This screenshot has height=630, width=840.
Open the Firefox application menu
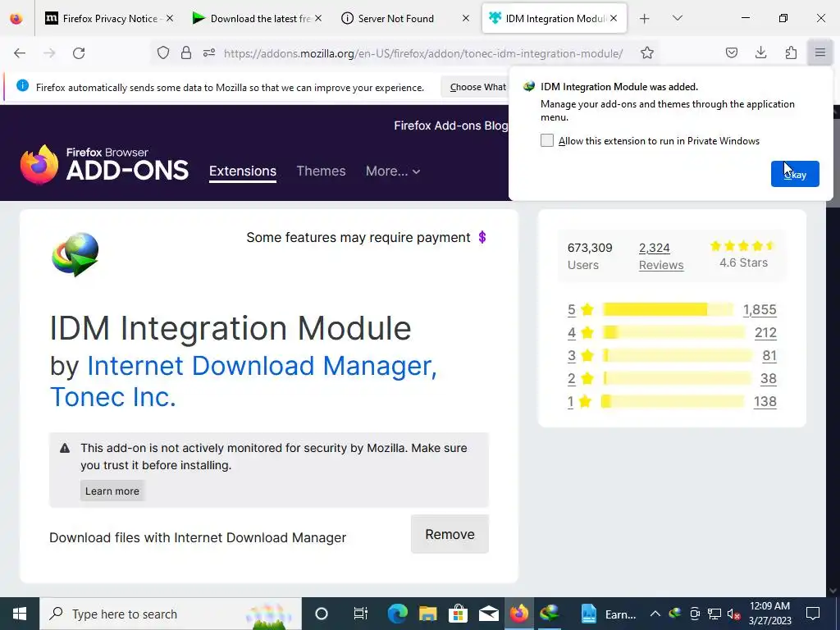pos(820,52)
